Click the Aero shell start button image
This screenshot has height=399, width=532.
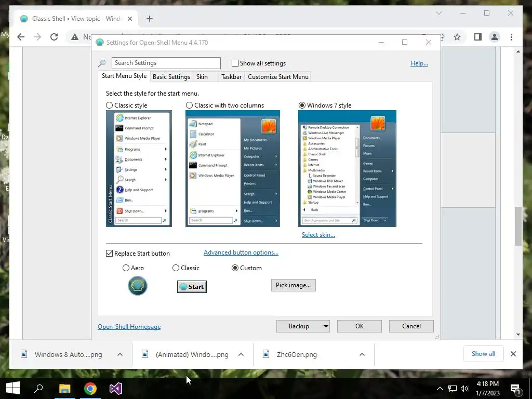click(137, 285)
